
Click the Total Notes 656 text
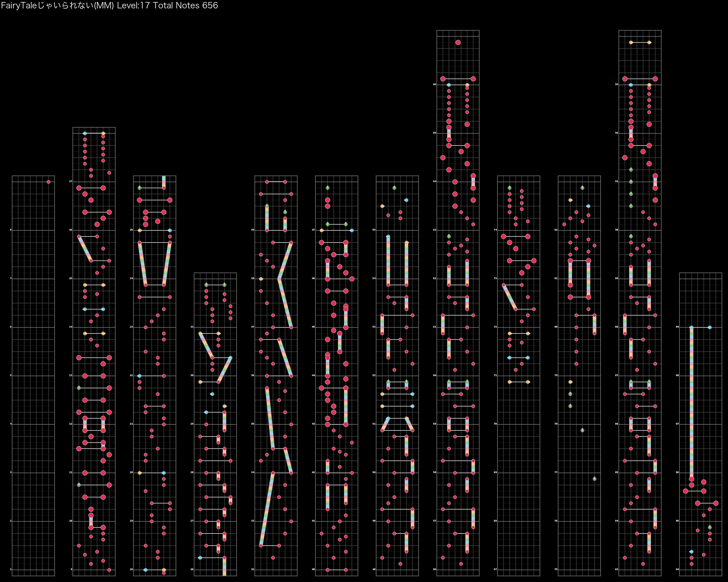click(185, 6)
